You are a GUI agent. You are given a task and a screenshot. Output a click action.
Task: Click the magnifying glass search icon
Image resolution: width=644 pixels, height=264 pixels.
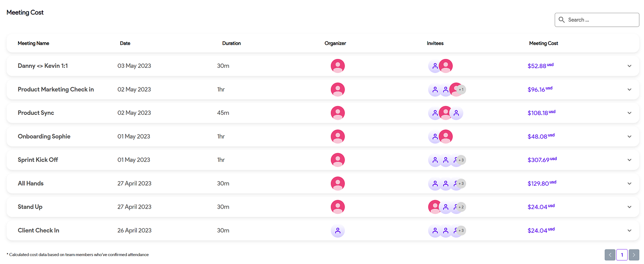562,20
